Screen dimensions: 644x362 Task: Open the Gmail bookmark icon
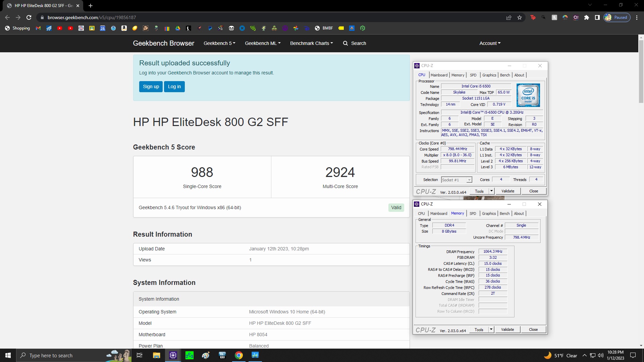point(38,28)
